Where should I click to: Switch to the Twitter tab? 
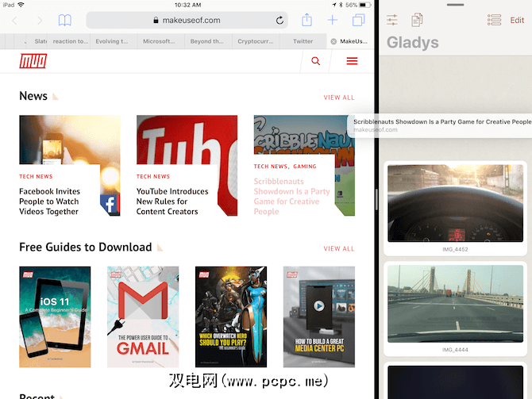pos(303,41)
